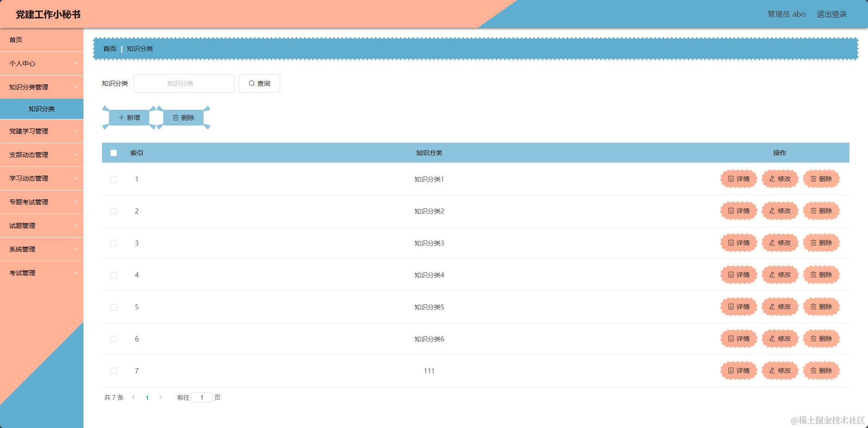Select the 知识分类 submenu item
Viewport: 868px width, 428px height.
(x=42, y=109)
